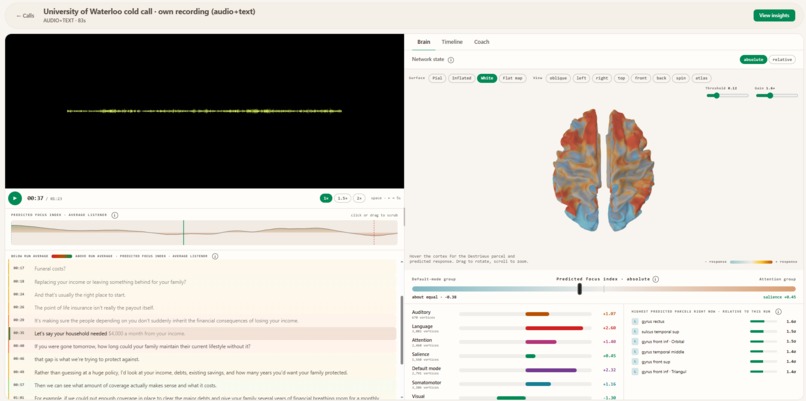Show the atlas view
This screenshot has height=401, width=806.
pos(701,78)
